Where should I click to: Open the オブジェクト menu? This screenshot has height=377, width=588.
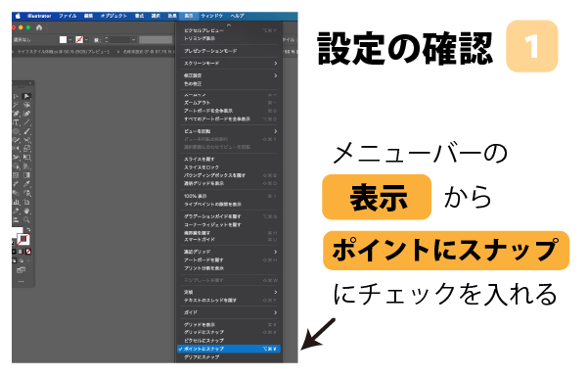(x=113, y=16)
